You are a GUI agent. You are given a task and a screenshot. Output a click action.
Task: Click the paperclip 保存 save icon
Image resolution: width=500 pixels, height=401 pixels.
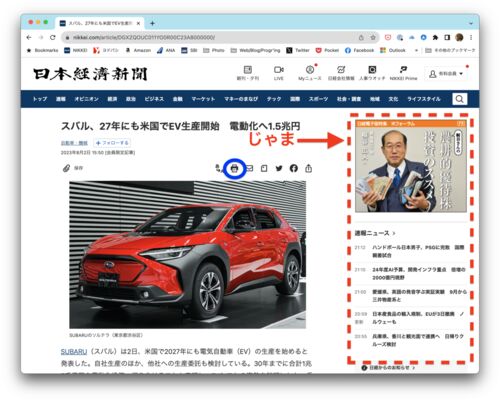click(x=66, y=168)
